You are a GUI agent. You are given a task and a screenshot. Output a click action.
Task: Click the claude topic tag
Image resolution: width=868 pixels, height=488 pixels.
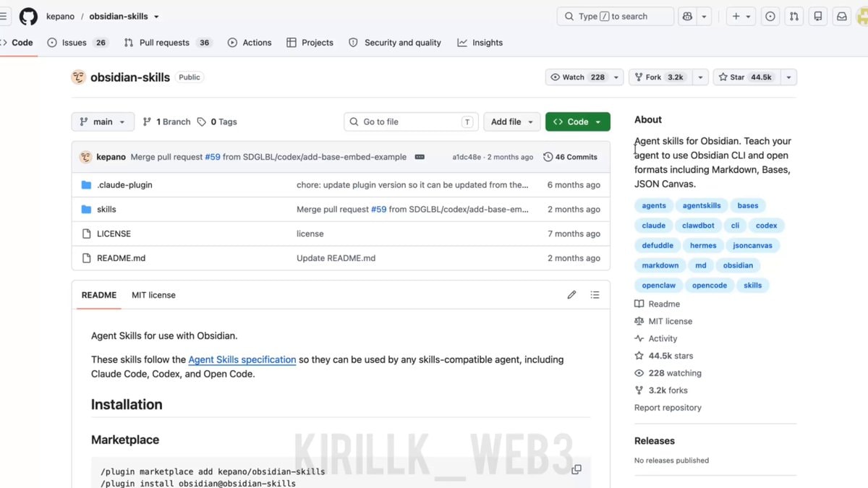pyautogui.click(x=654, y=226)
